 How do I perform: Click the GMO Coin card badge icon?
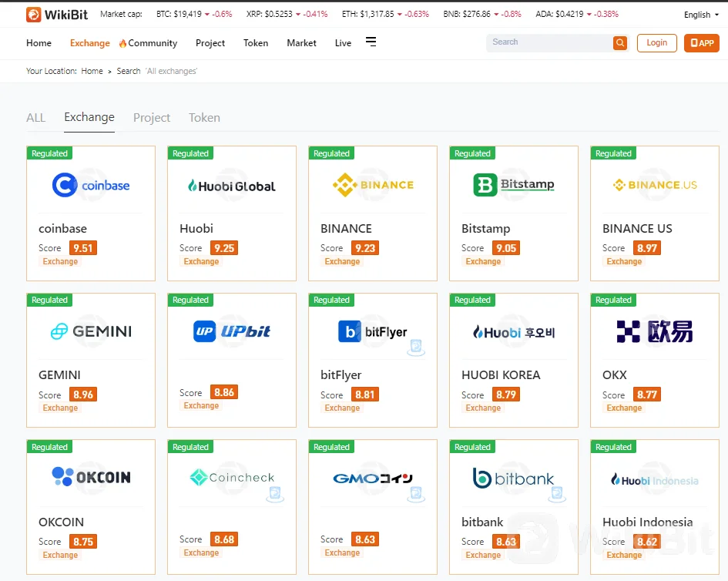click(x=416, y=494)
